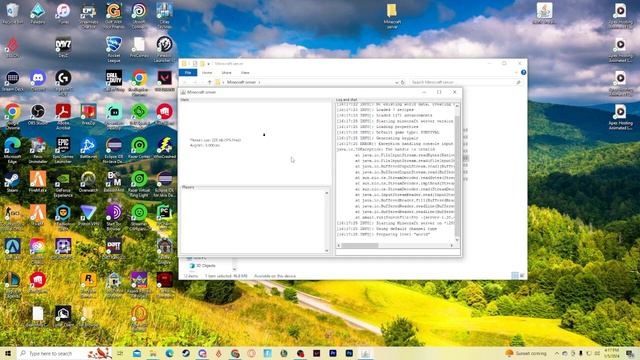Select the Rocket League shortcut

[x=113, y=49]
